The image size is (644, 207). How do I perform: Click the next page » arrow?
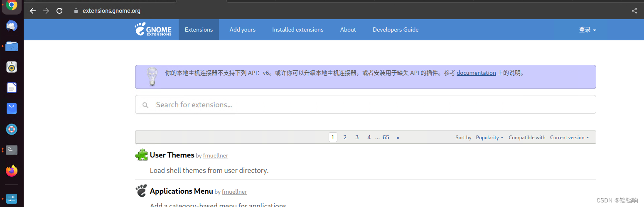[x=398, y=137]
